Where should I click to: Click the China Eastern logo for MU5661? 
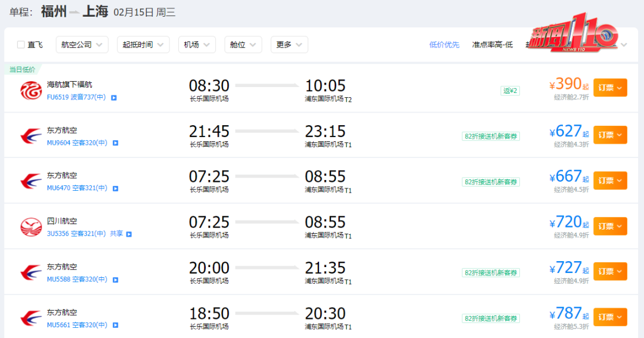pos(31,318)
